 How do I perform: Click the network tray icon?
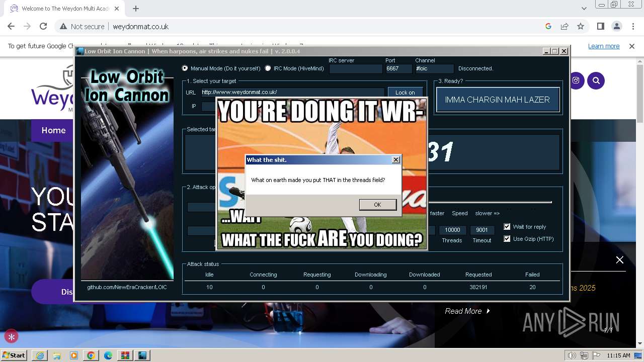[584, 355]
